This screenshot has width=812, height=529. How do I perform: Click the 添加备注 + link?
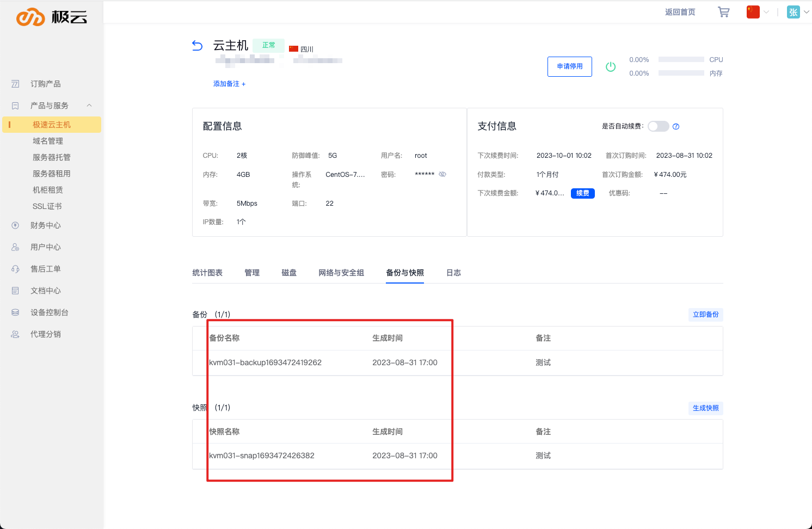tap(229, 84)
